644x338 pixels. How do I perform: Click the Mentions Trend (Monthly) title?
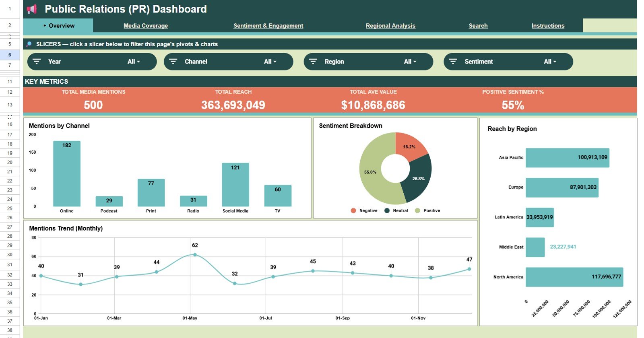(x=66, y=228)
